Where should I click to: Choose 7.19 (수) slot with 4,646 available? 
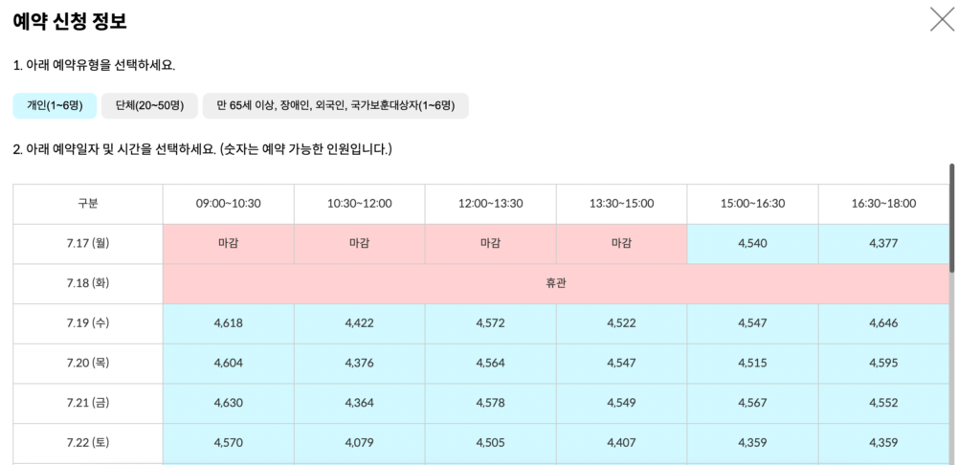883,323
